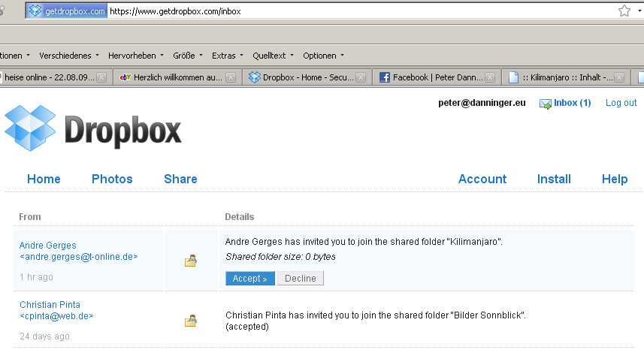Open the Extras toolbar dropdown
Screen dimensions: 644x359
(x=228, y=56)
